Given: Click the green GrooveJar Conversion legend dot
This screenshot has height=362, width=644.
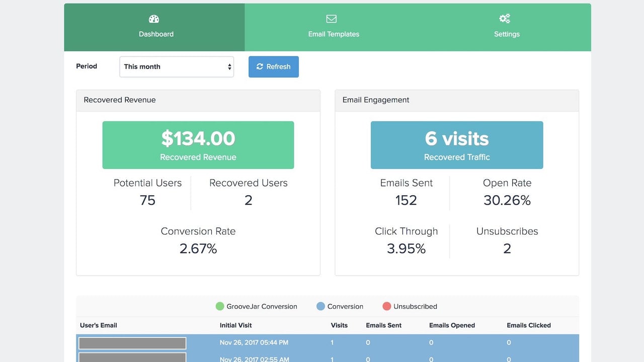Looking at the screenshot, I should [x=220, y=306].
